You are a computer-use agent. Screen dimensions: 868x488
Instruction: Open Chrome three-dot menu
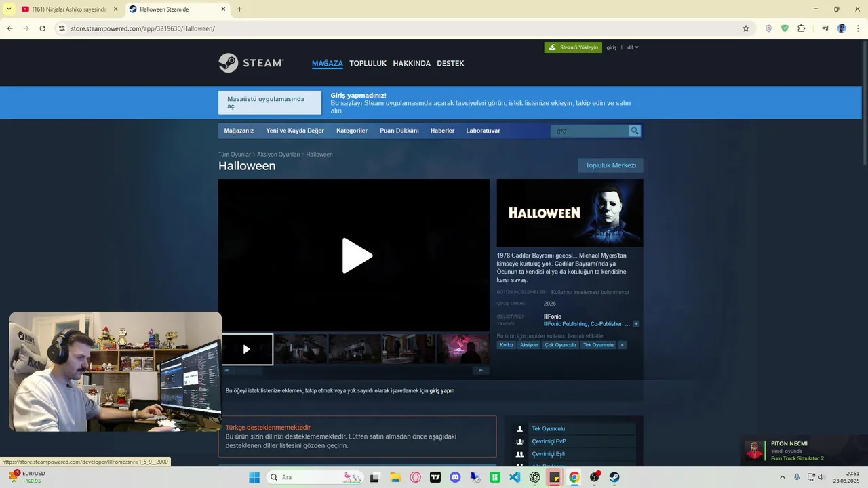(x=859, y=28)
